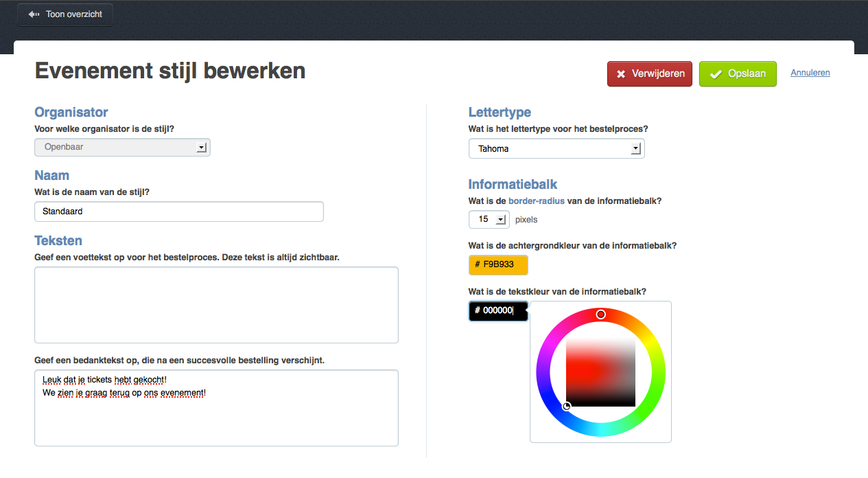Click the back arrow icon beside Toon overzicht
The height and width of the screenshot is (478, 868).
tap(34, 14)
